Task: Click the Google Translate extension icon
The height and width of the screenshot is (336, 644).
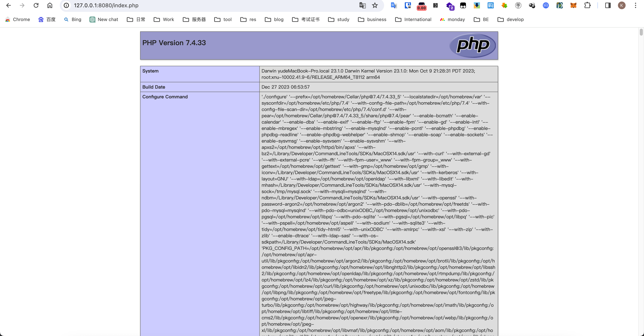Action: click(x=394, y=5)
